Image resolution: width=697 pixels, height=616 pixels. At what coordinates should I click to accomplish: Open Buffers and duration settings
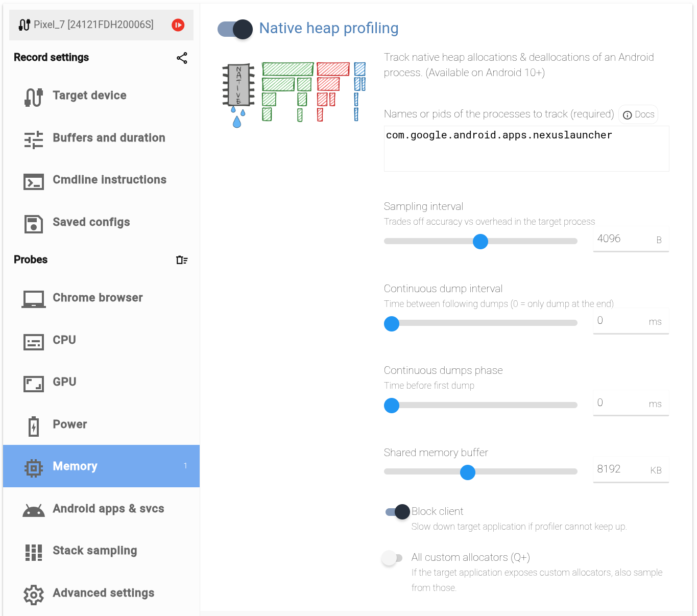pyautogui.click(x=109, y=138)
